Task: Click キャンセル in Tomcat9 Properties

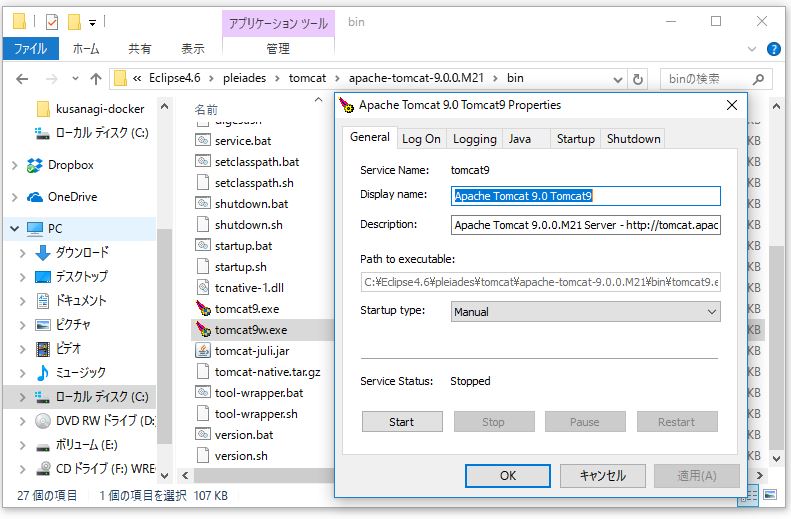Action: [x=603, y=476]
